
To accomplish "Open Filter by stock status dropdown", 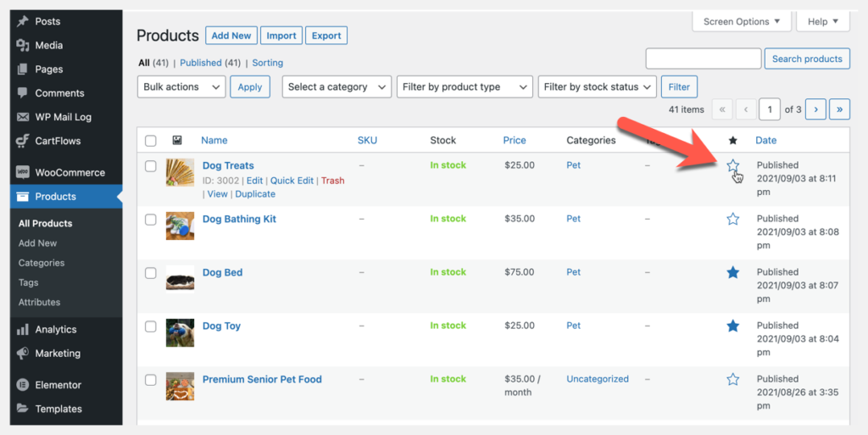I will pyautogui.click(x=598, y=86).
